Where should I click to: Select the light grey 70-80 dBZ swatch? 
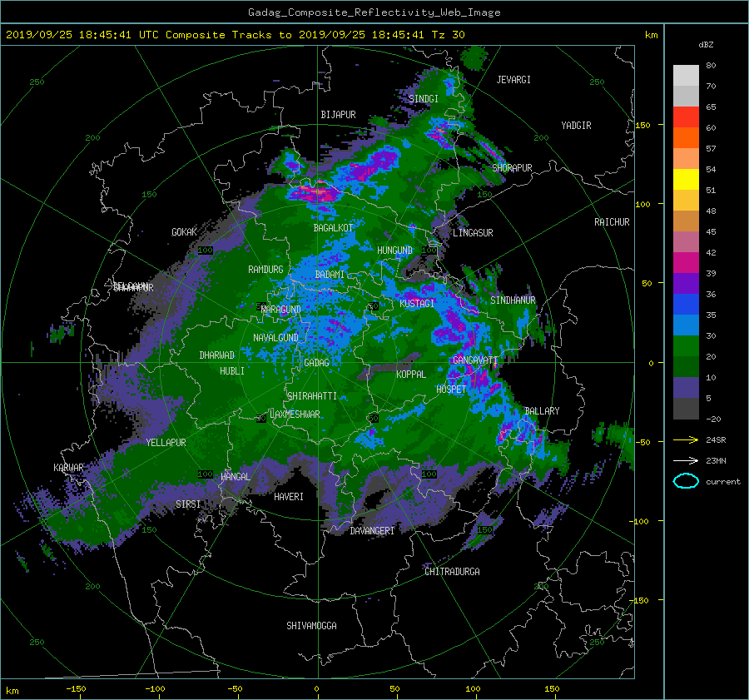(686, 76)
